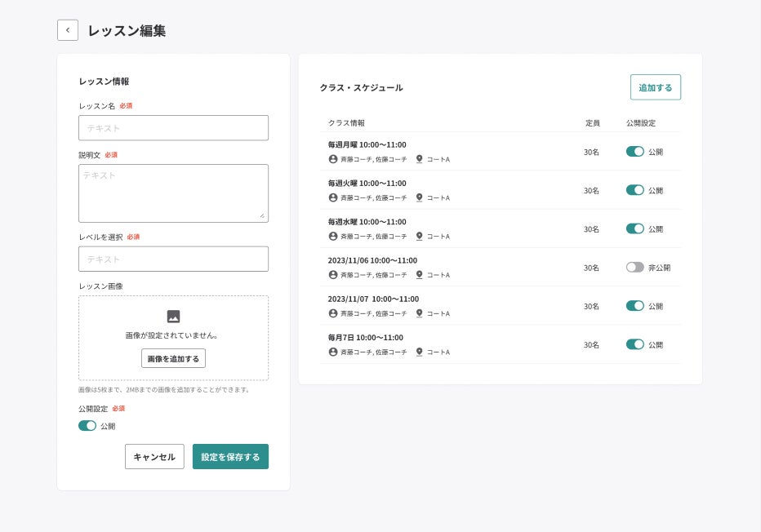Viewport: 761px width, 532px height.
Task: Open the 毎週火曜 10:00〜11:00 class entry
Action: (367, 183)
